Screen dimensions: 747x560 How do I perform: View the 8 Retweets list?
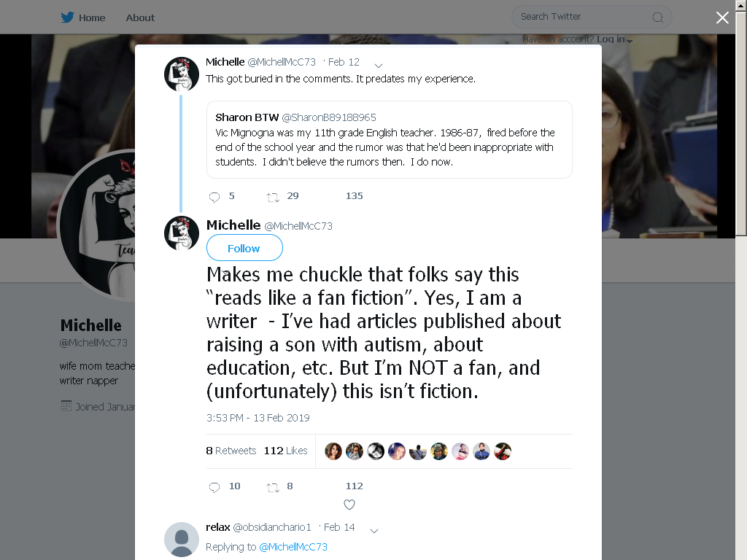pyautogui.click(x=231, y=451)
